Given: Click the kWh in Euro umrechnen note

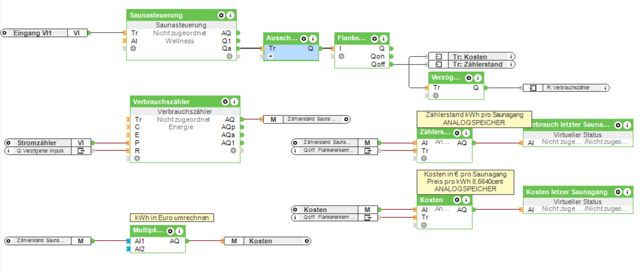Looking at the screenshot, I should tap(172, 218).
